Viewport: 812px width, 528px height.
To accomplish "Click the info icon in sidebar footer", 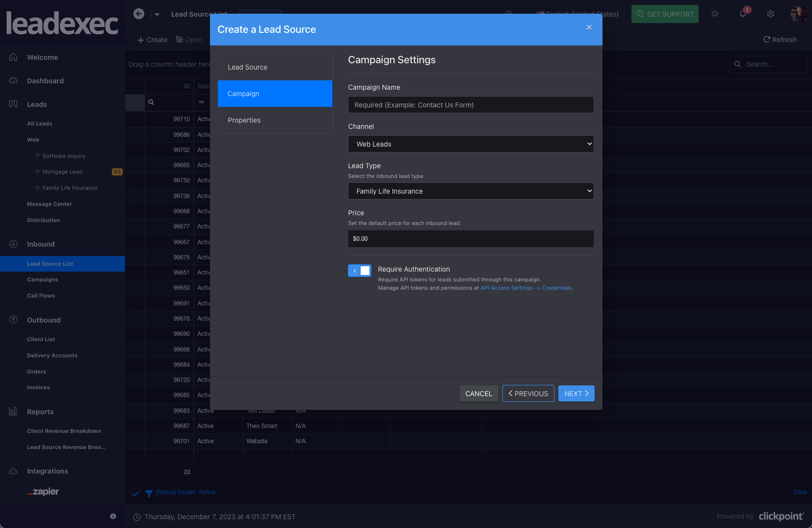I will [x=113, y=516].
